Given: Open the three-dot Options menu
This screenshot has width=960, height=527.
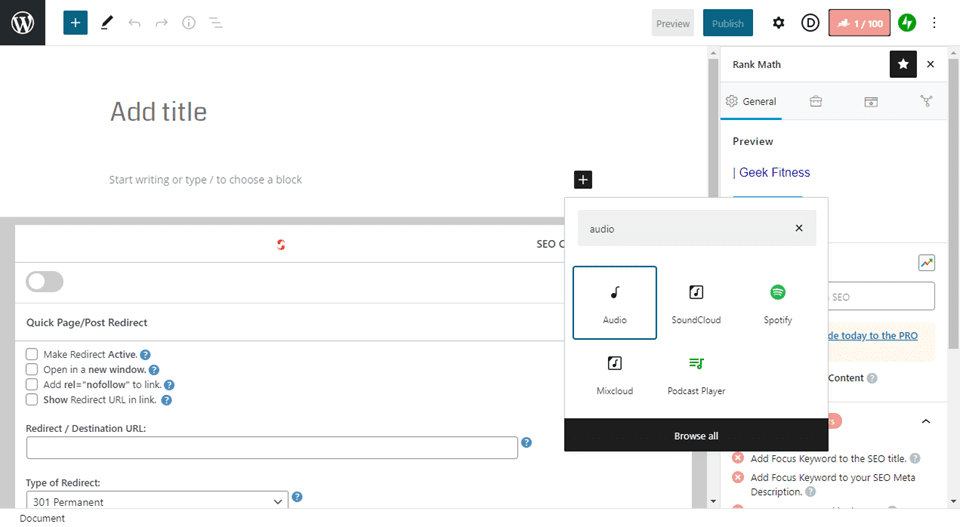Looking at the screenshot, I should tap(934, 23).
